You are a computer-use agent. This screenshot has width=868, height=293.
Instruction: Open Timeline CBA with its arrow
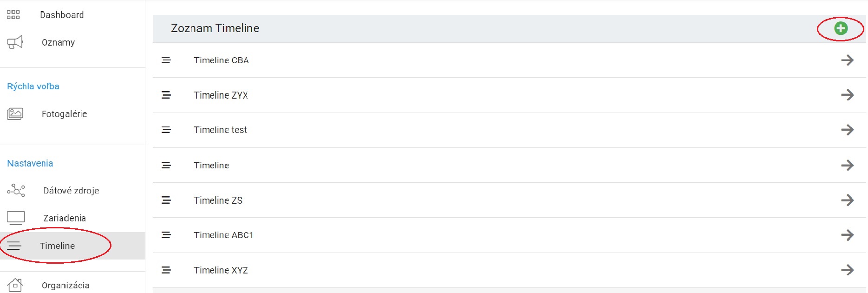coord(848,60)
